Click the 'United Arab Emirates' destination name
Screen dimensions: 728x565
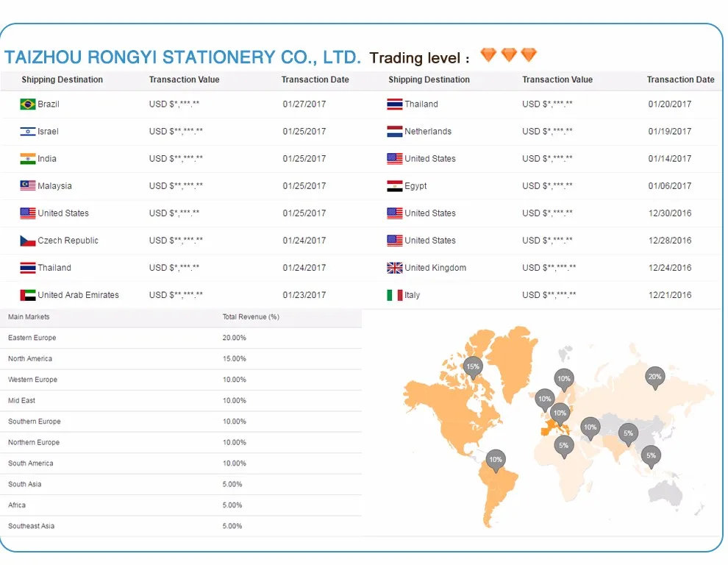(78, 295)
